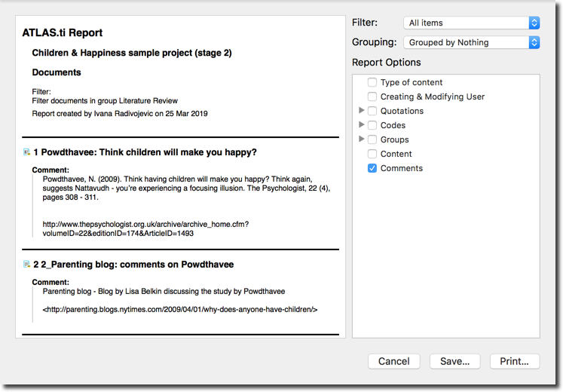Check the Quotations option box
This screenshot has height=392, width=563.
pos(372,112)
